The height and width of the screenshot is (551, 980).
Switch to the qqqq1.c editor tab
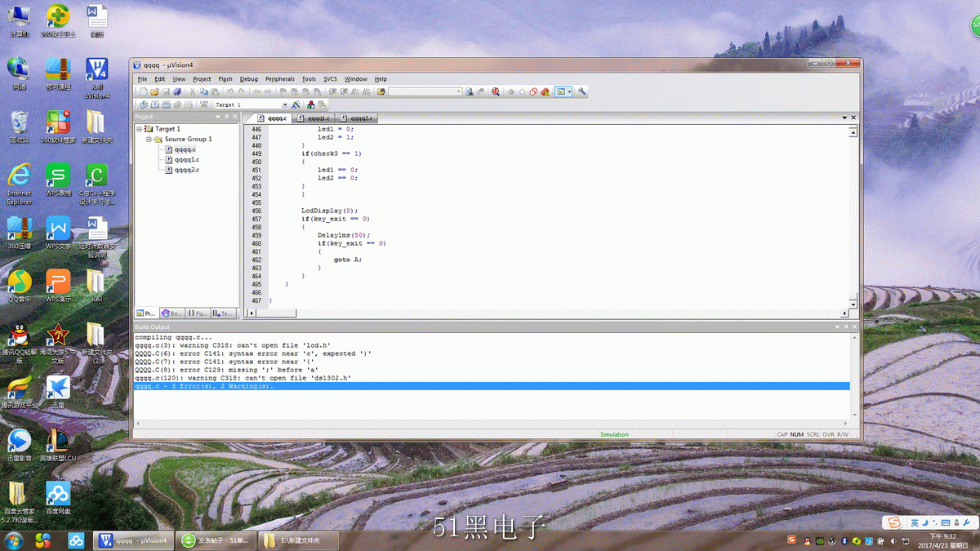pyautogui.click(x=314, y=118)
